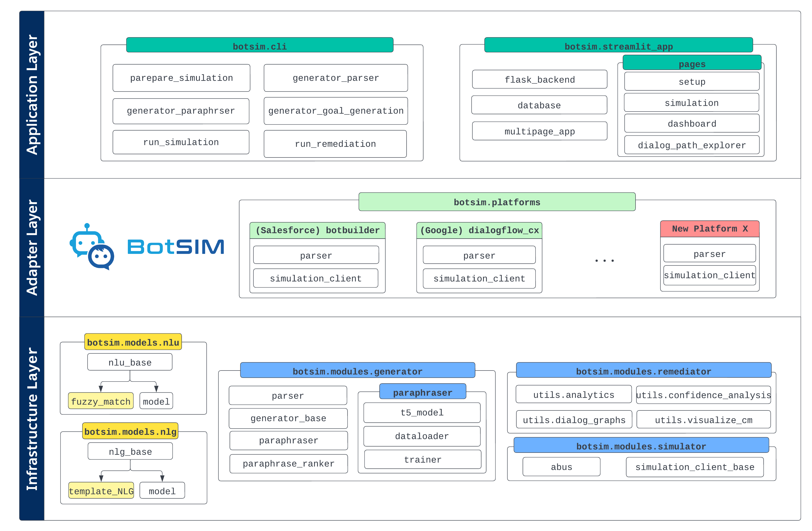Click the nlu_base box

pyautogui.click(x=130, y=362)
